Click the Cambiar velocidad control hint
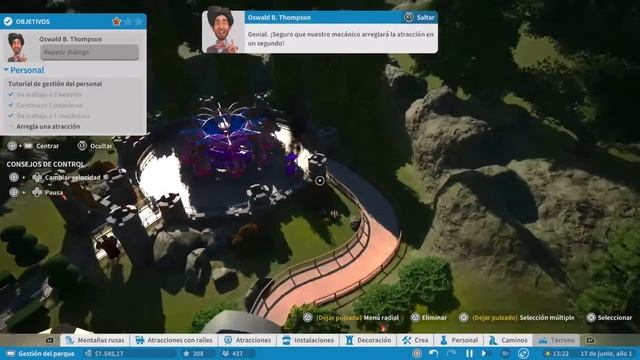 pyautogui.click(x=73, y=178)
